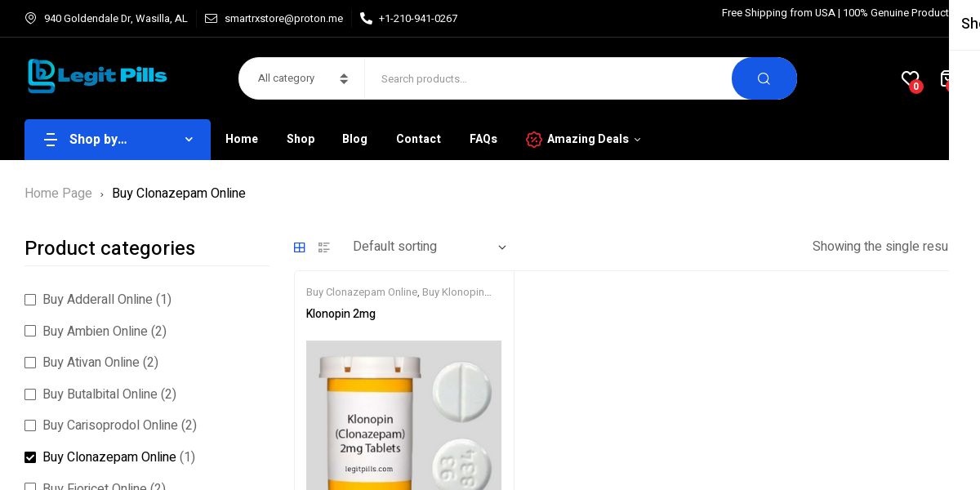This screenshot has height=490, width=980.
Task: Click Buy Clonazepam Online product tag link
Action: point(362,292)
